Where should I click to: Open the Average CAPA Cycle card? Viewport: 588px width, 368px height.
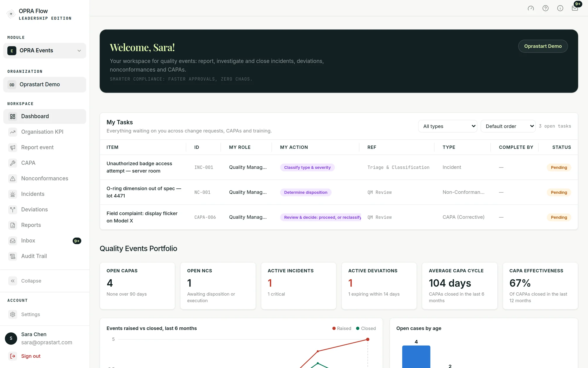click(460, 286)
